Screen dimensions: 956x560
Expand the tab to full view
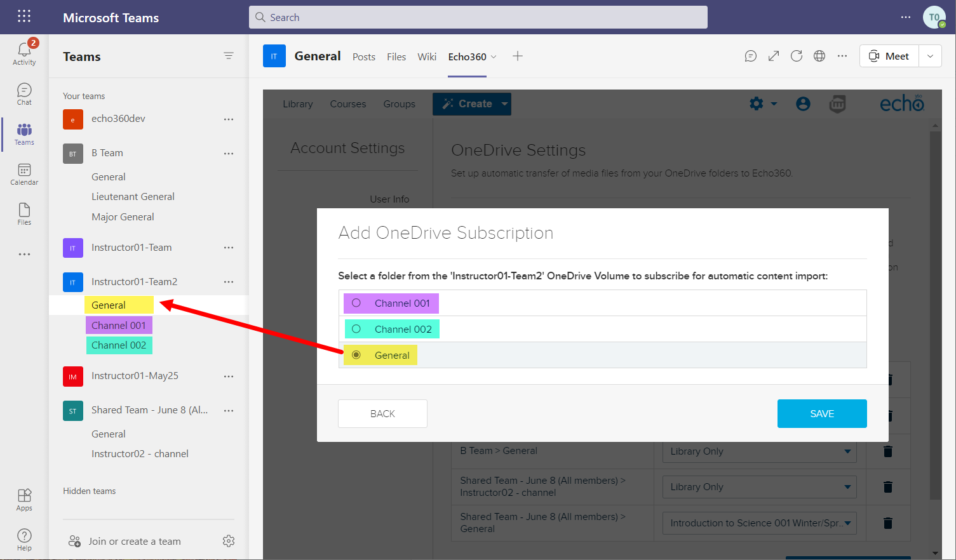tap(774, 56)
